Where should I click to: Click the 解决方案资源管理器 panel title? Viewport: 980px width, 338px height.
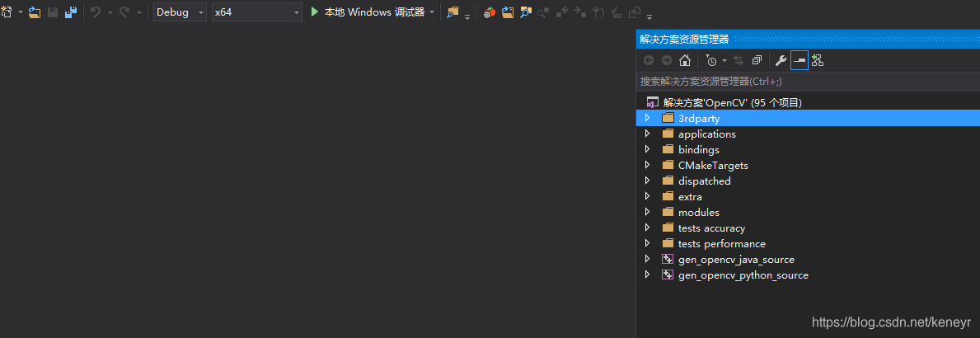tap(684, 39)
